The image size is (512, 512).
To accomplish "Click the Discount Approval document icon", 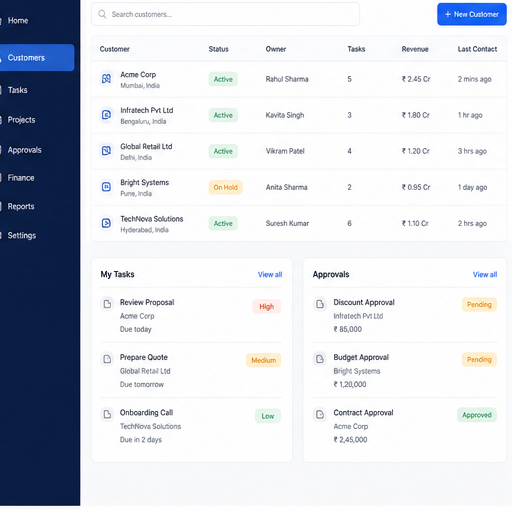I will (320, 304).
